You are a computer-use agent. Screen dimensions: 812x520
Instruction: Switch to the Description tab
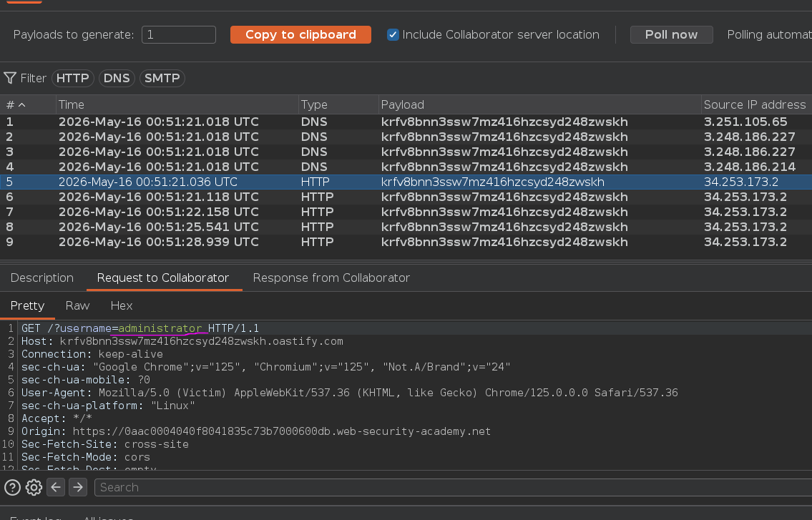pos(42,278)
